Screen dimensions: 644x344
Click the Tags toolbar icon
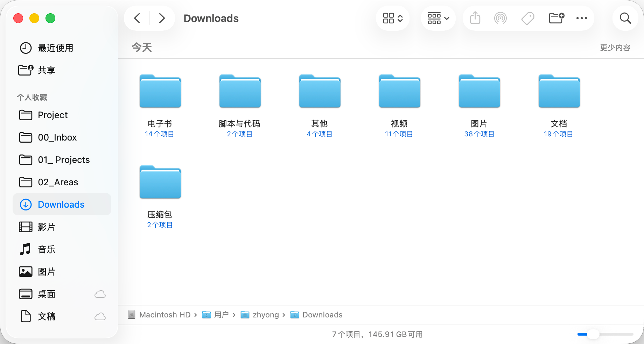point(528,18)
